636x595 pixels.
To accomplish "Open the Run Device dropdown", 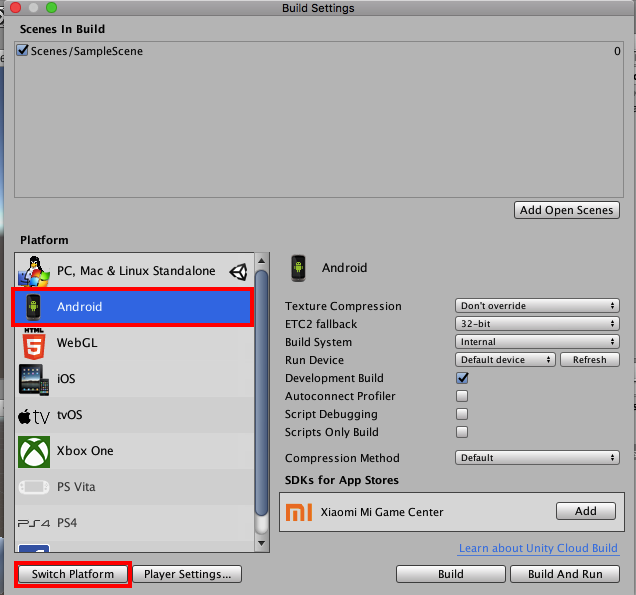I will pyautogui.click(x=505, y=360).
